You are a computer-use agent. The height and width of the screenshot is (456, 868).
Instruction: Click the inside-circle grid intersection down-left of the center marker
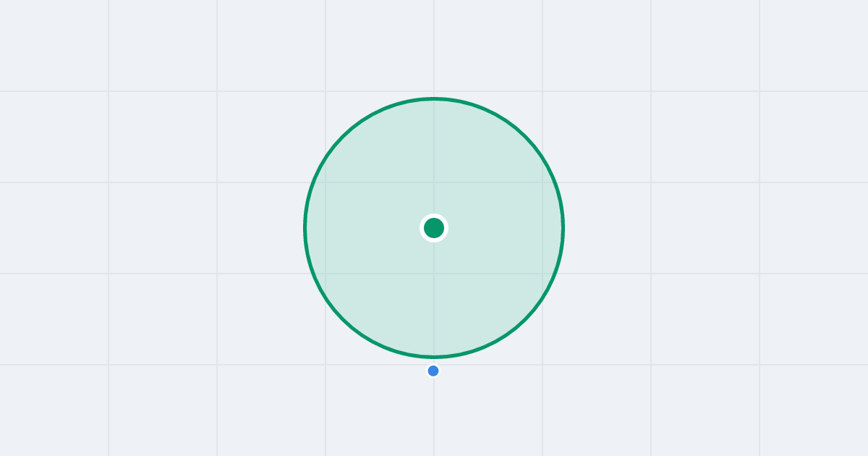coord(325,274)
